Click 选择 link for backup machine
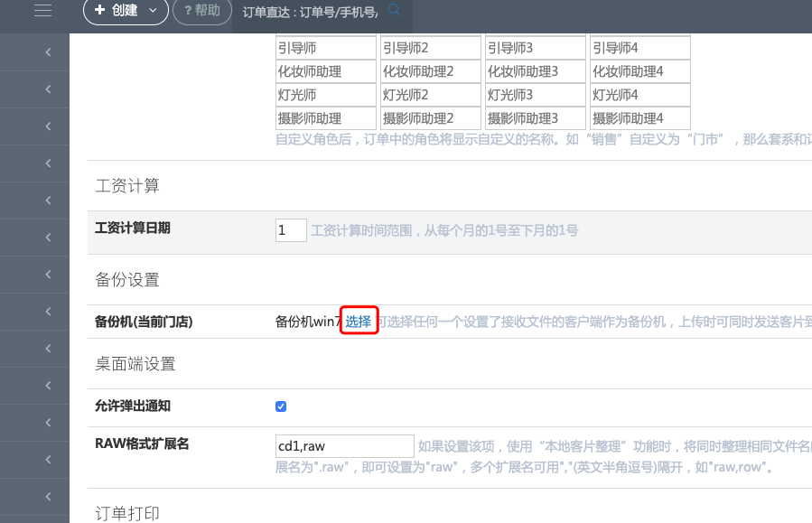The image size is (812, 523). (358, 322)
